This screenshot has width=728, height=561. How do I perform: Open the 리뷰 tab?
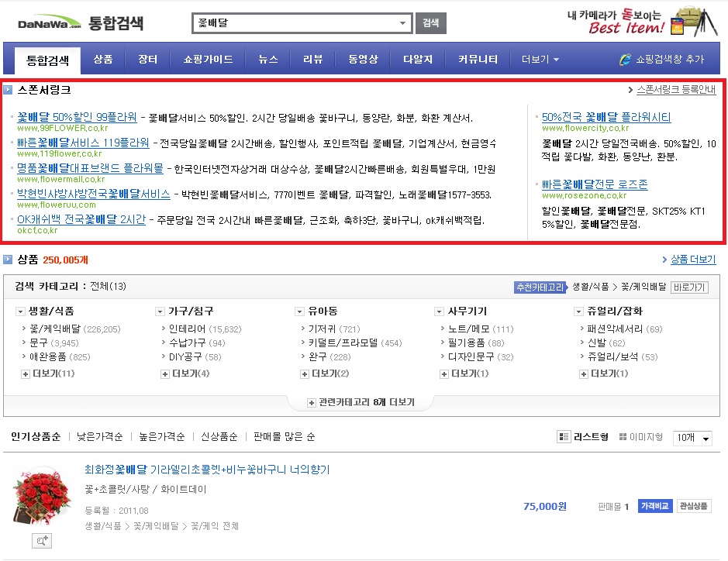(313, 60)
